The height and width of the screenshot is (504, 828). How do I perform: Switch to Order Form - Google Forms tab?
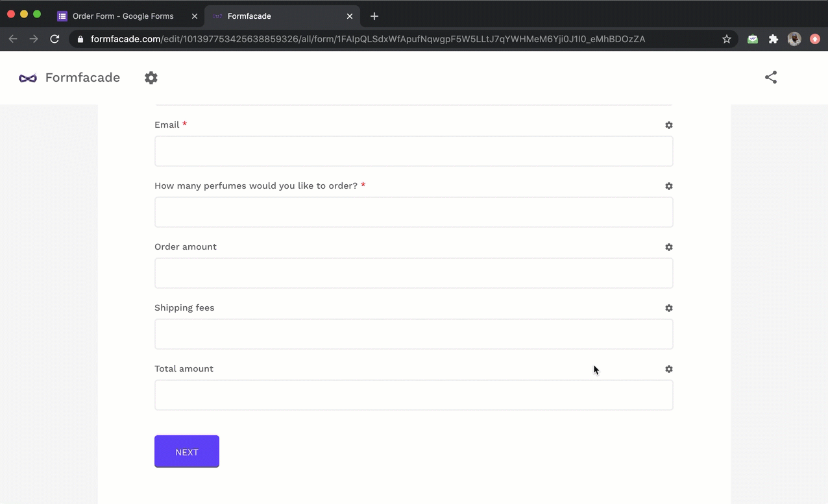pyautogui.click(x=123, y=16)
